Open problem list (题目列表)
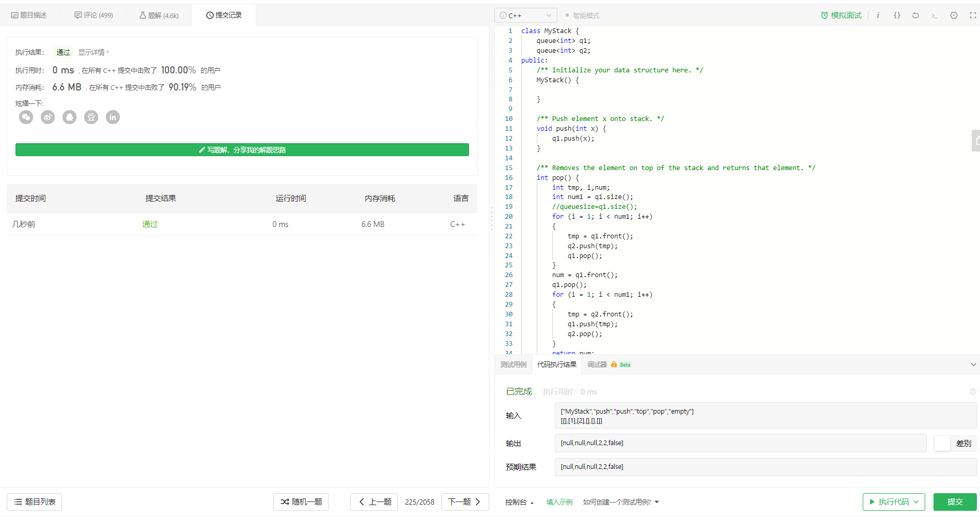Viewport: 980px width, 517px height. (35, 502)
